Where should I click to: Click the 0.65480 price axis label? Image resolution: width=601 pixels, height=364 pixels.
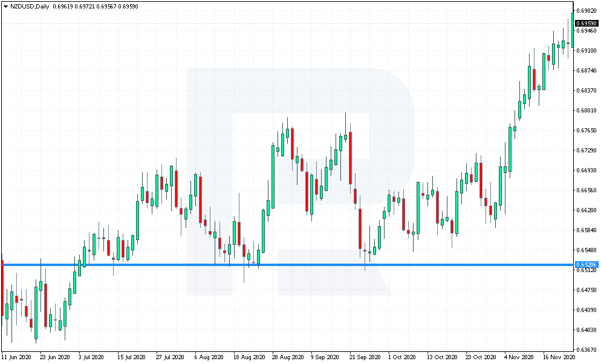(x=587, y=250)
